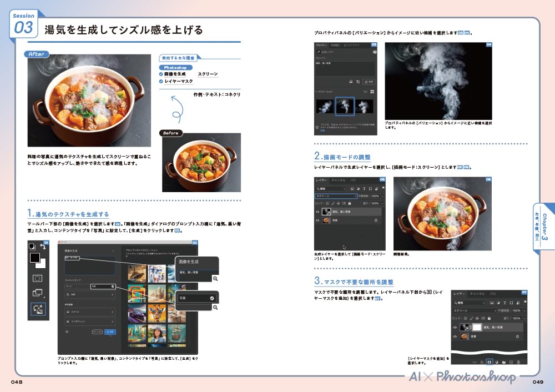Click the white background color swatch in toolbar
This screenshot has width=555, height=392.
(x=43, y=264)
